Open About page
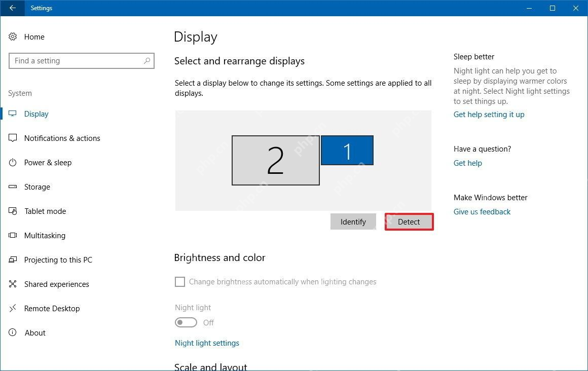This screenshot has height=371, width=588. pyautogui.click(x=35, y=333)
